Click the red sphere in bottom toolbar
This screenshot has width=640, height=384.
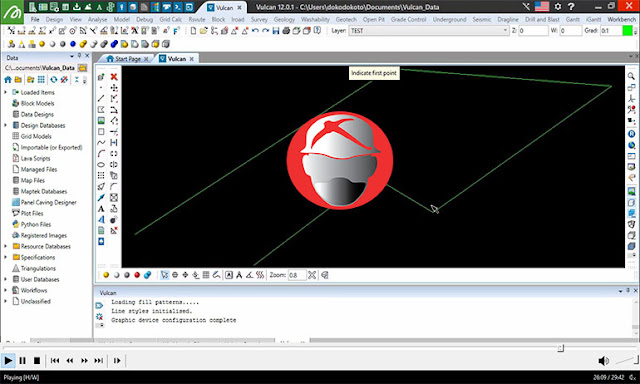(x=137, y=275)
